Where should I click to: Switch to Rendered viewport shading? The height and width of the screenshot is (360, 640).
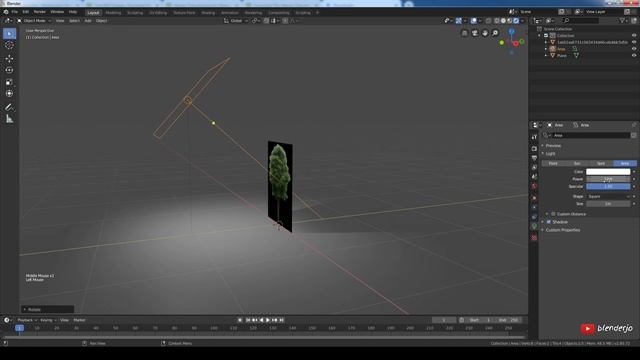516,20
